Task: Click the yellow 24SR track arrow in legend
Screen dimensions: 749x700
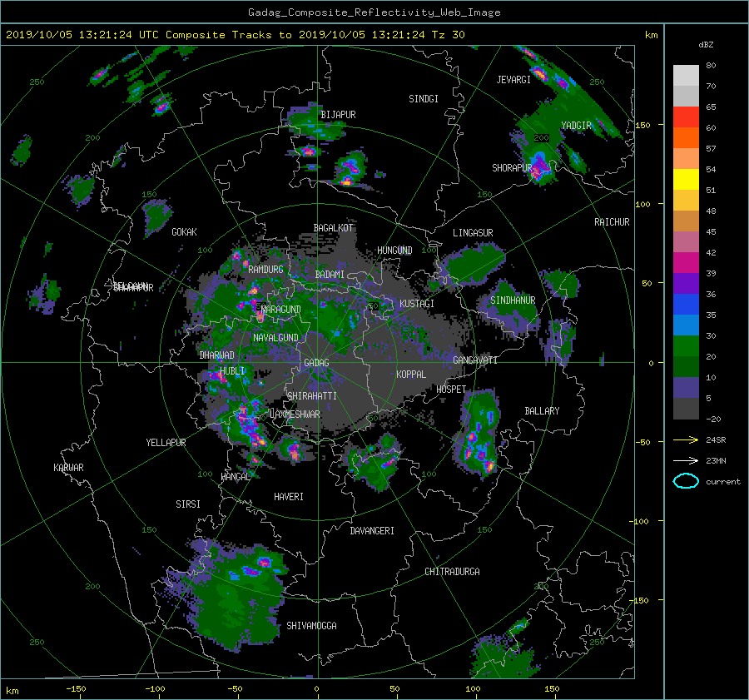Action: coord(686,439)
